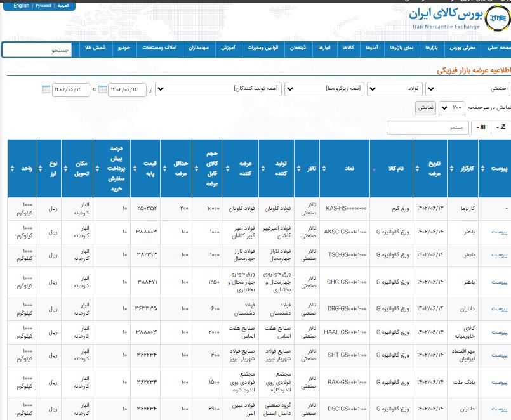The width and height of the screenshot is (511, 420).
Task: Open the صفحه اصلی home menu item
Action: pos(498,48)
